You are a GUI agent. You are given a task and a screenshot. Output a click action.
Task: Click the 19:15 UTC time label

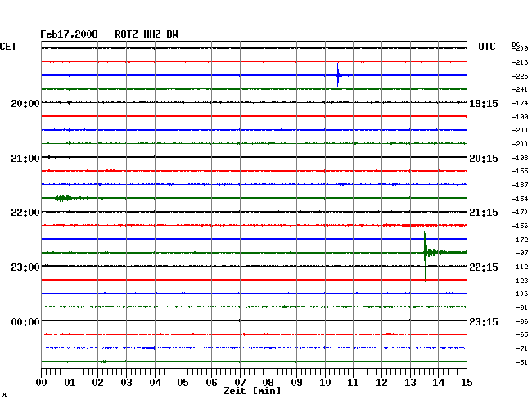point(484,103)
